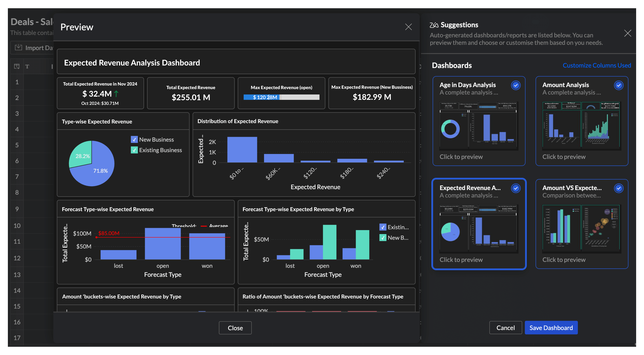Toggle the Amount Analysis selection checkmark

point(618,85)
